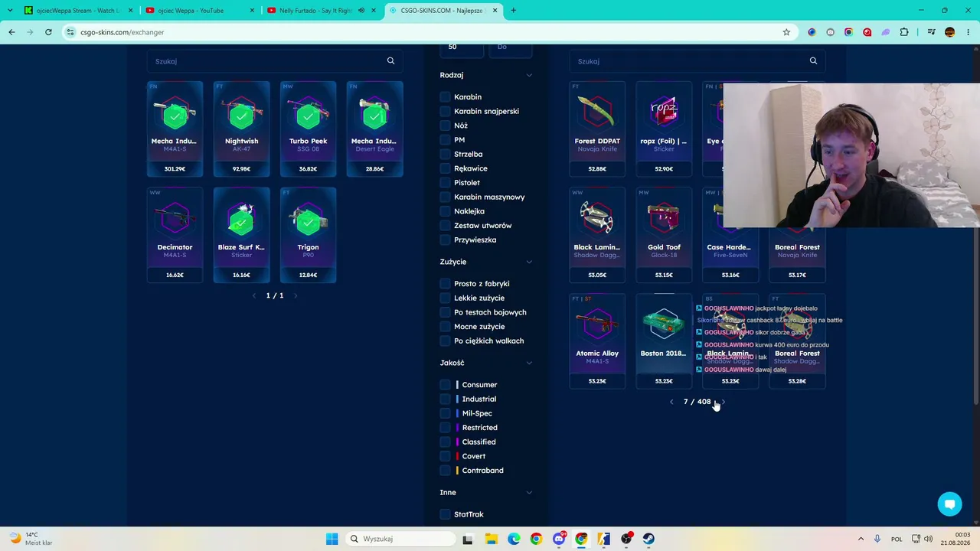Click the Windows taskbar Wyszukaj search box
The width and height of the screenshot is (980, 551).
(400, 539)
